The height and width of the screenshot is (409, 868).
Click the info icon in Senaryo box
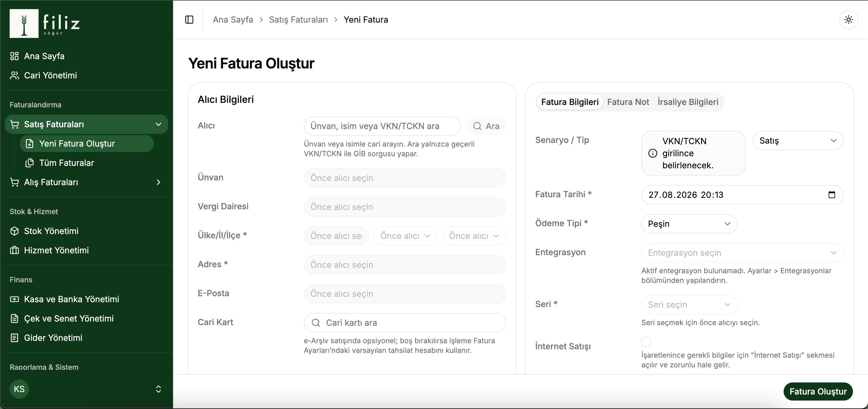[653, 154]
